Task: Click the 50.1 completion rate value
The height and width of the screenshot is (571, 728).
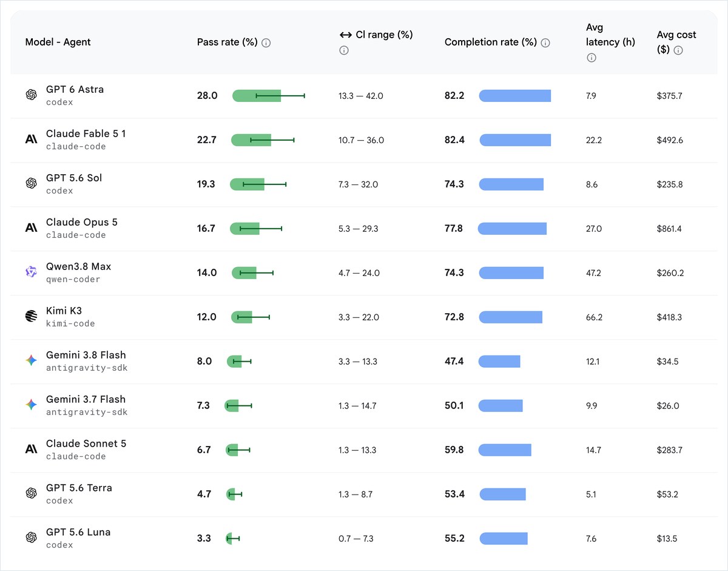Action: tap(454, 406)
